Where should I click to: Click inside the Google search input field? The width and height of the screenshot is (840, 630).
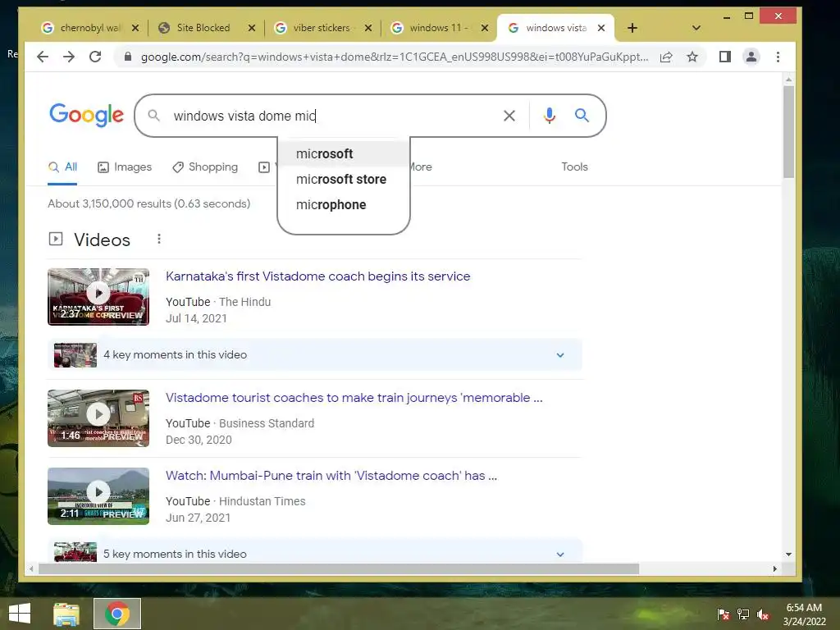332,116
